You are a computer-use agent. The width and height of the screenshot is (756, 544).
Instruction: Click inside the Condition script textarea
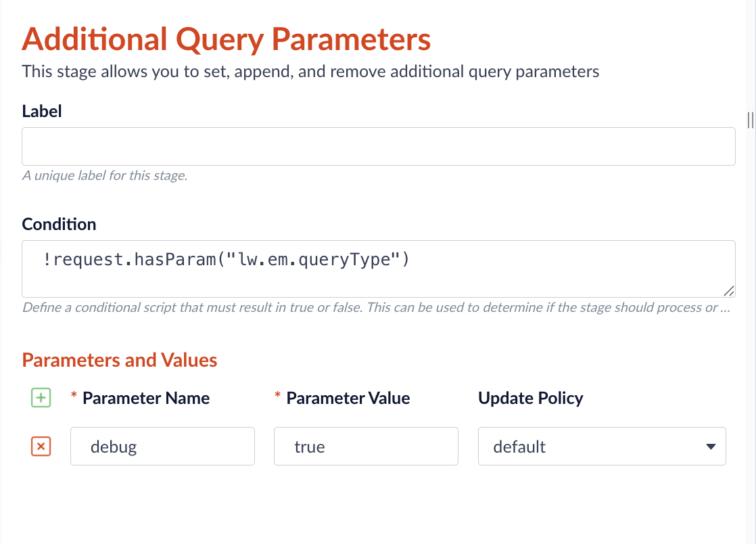tap(379, 269)
